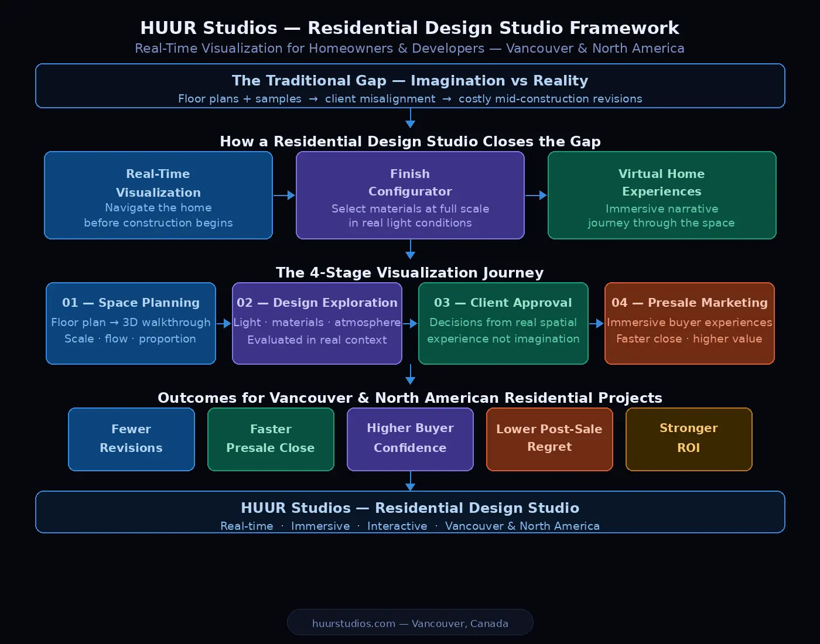Click 'Navigate the home' text
Image resolution: width=820 pixels, height=644 pixels.
tap(158, 207)
